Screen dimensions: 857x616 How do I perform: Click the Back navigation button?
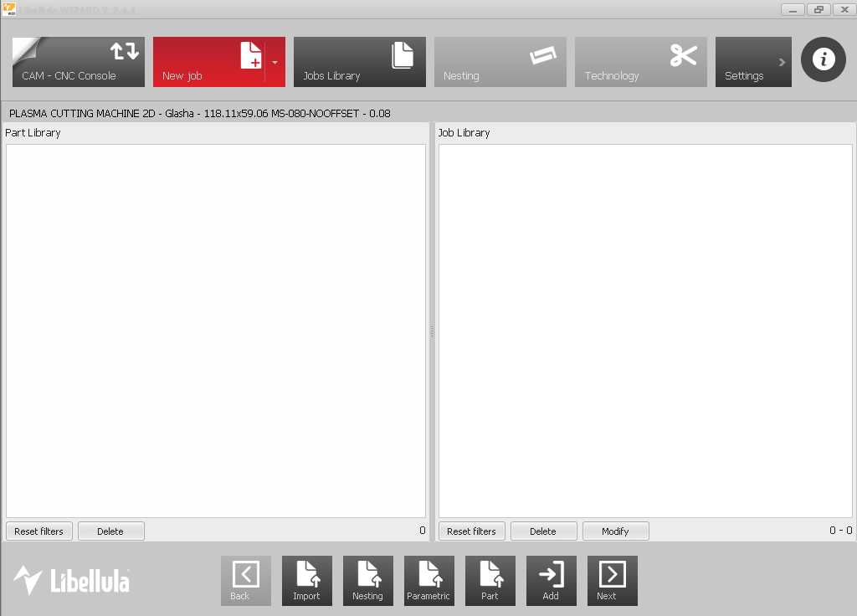pos(245,580)
